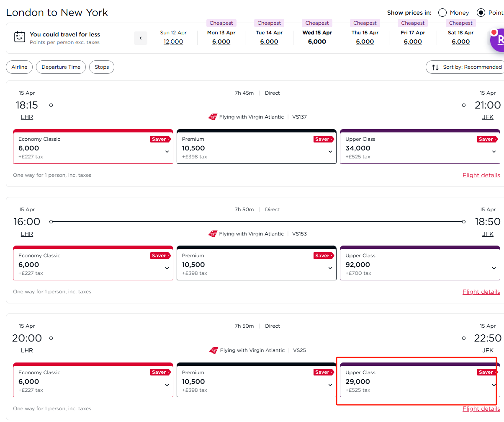Open the Airline filter
The image size is (504, 422).
click(19, 67)
